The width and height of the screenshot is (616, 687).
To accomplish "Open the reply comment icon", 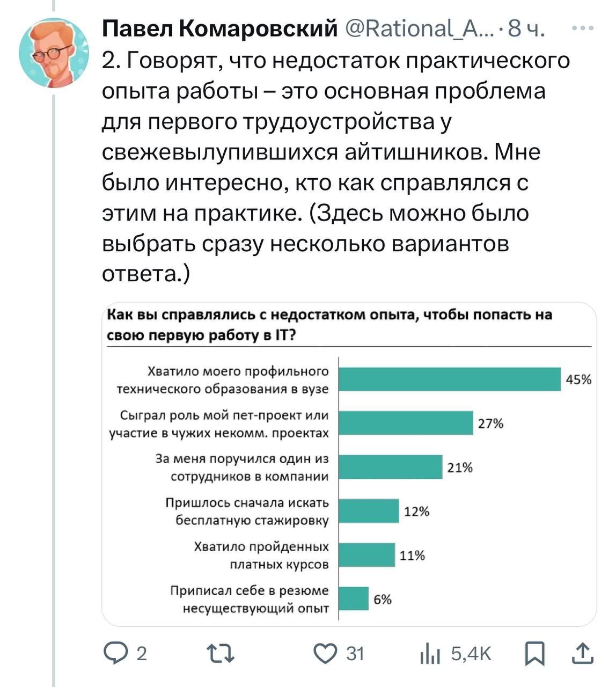I will [114, 653].
